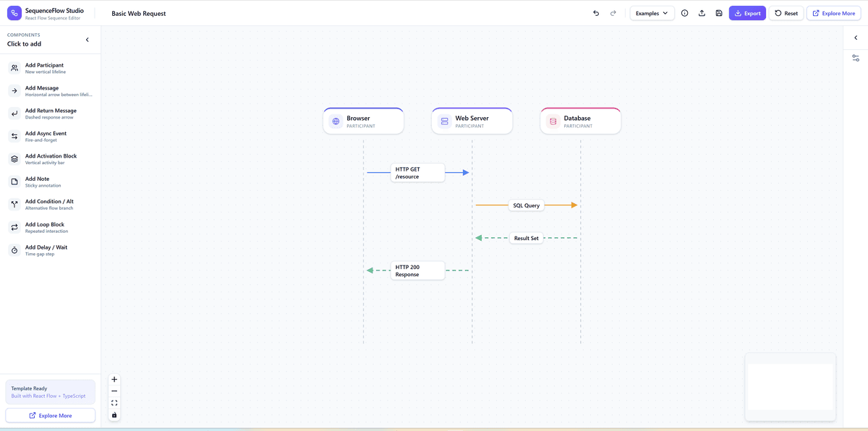Click the Add Activation Block layers icon
868x431 pixels.
[14, 159]
